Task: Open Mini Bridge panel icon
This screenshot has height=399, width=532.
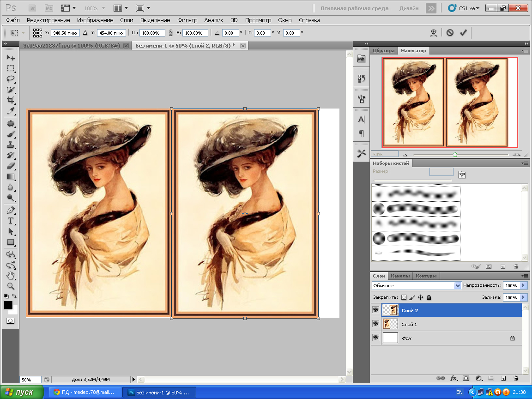Action: tap(361, 59)
